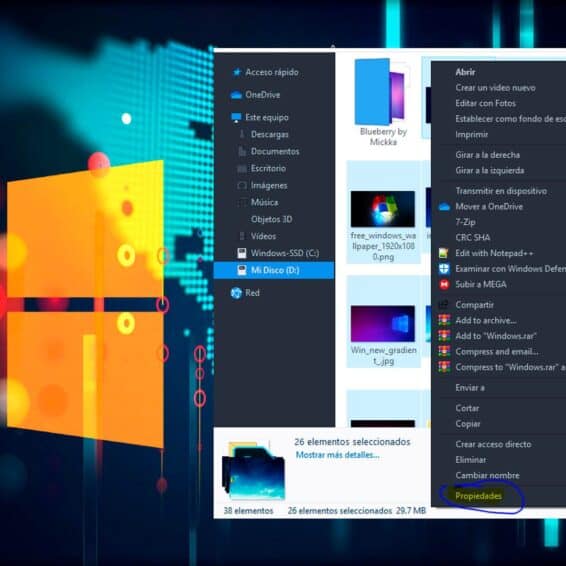The width and height of the screenshot is (566, 566).
Task: Choose Abrir from the context menu
Action: coord(465,72)
